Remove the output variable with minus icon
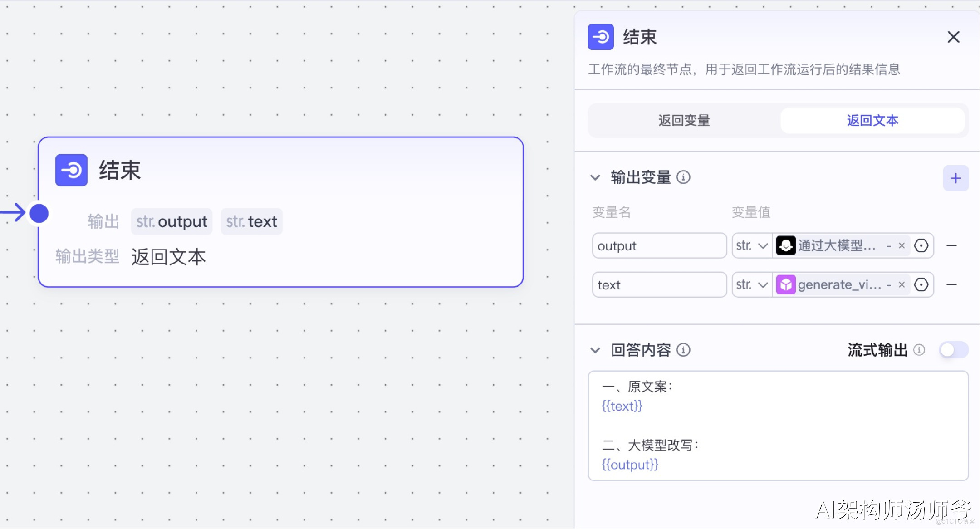980x529 pixels. pos(951,246)
